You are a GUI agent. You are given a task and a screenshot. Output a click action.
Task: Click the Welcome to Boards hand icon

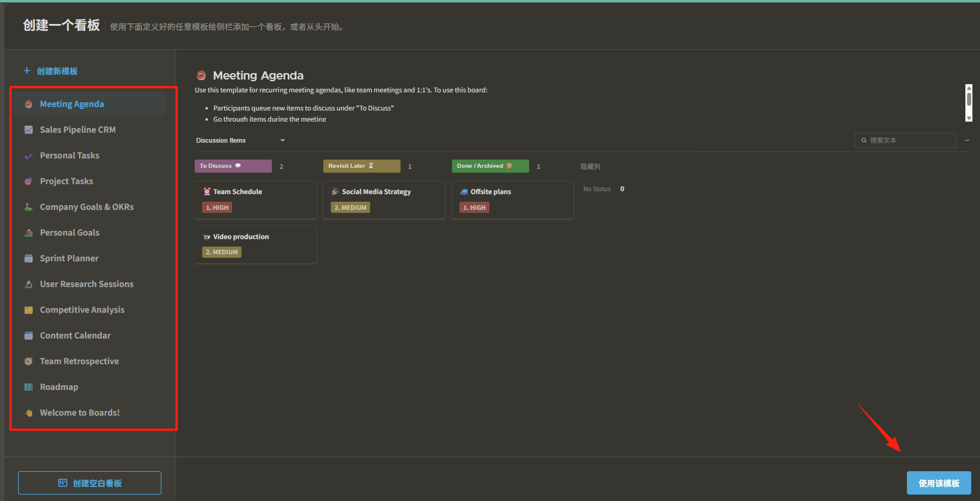coord(28,413)
